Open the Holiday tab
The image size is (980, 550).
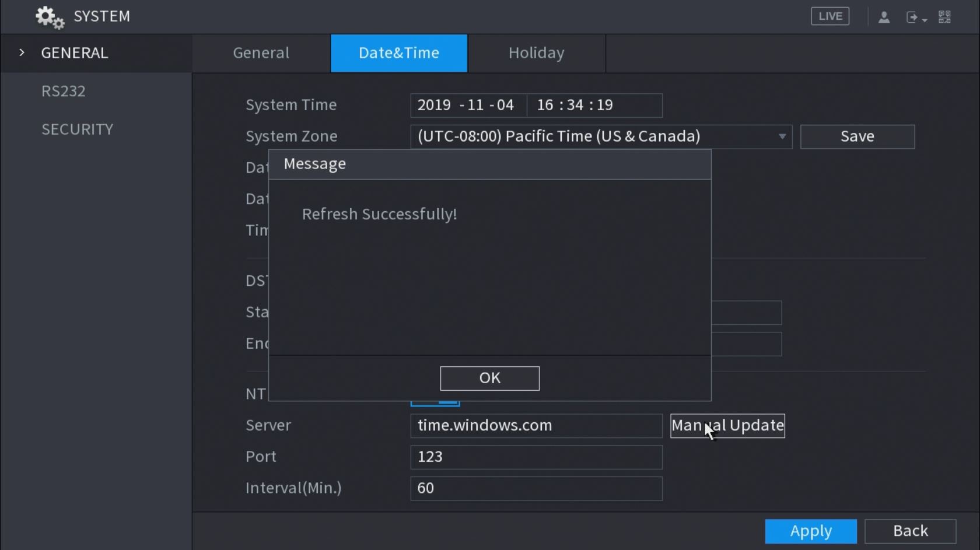[536, 53]
